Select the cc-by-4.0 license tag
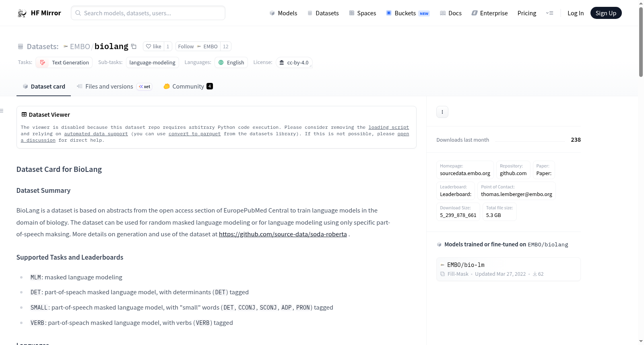 pos(294,62)
